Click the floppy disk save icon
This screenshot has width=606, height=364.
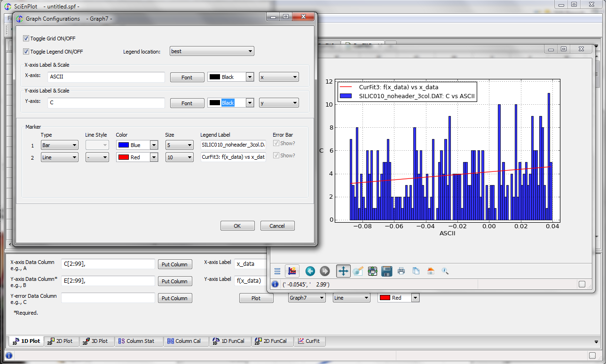[x=387, y=271]
